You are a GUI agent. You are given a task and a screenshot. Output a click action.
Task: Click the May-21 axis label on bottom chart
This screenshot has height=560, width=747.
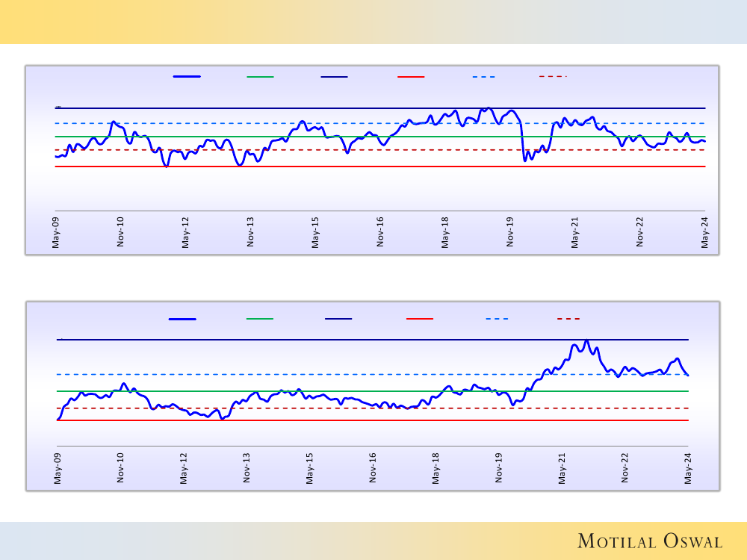coord(562,468)
